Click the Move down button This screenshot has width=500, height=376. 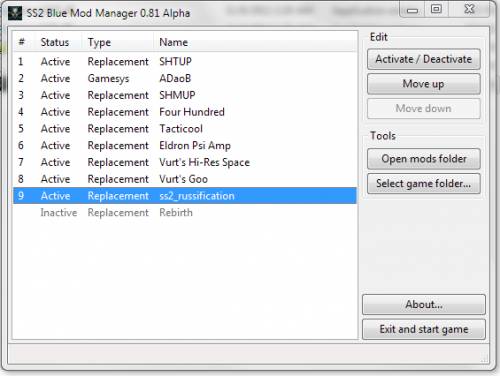tap(424, 108)
